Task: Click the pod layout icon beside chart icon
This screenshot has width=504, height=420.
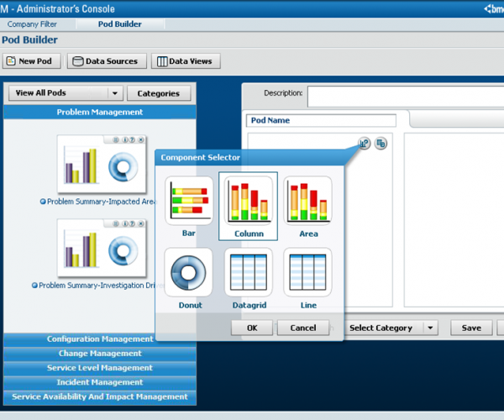Action: [x=381, y=144]
